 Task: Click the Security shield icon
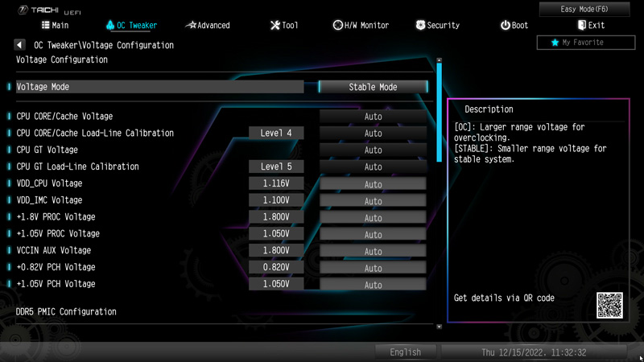point(420,25)
